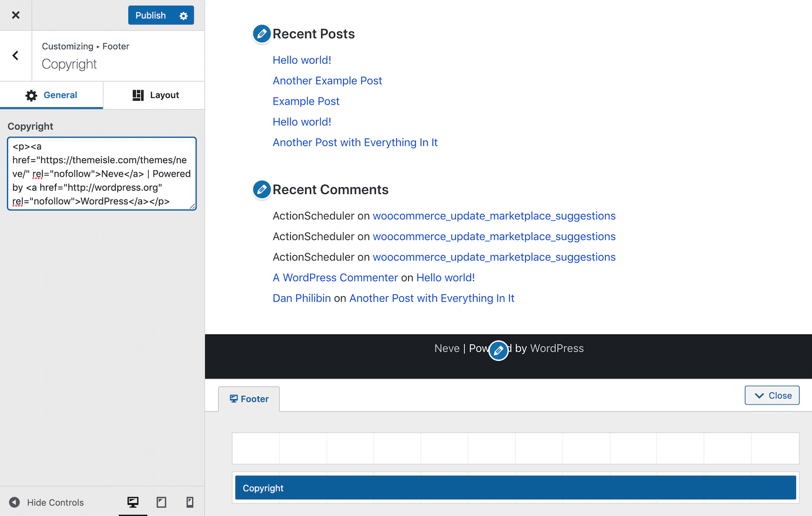
Task: Click the monitor icon in the Footer tab
Action: (x=234, y=399)
